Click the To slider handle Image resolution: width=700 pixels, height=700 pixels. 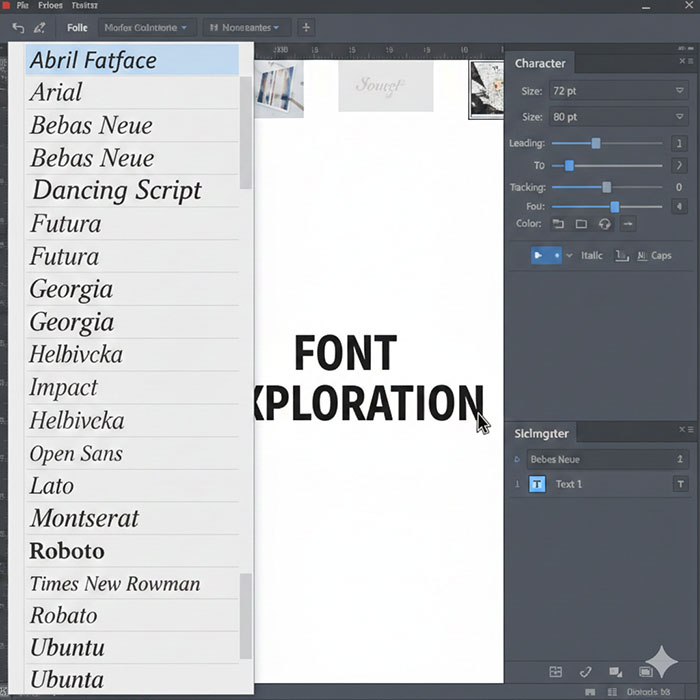569,166
